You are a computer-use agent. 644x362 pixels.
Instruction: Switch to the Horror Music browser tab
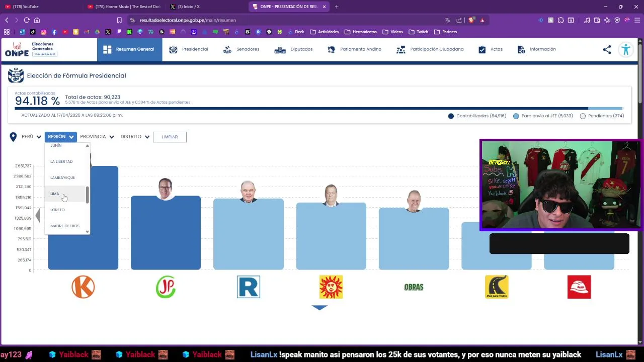[x=123, y=7]
